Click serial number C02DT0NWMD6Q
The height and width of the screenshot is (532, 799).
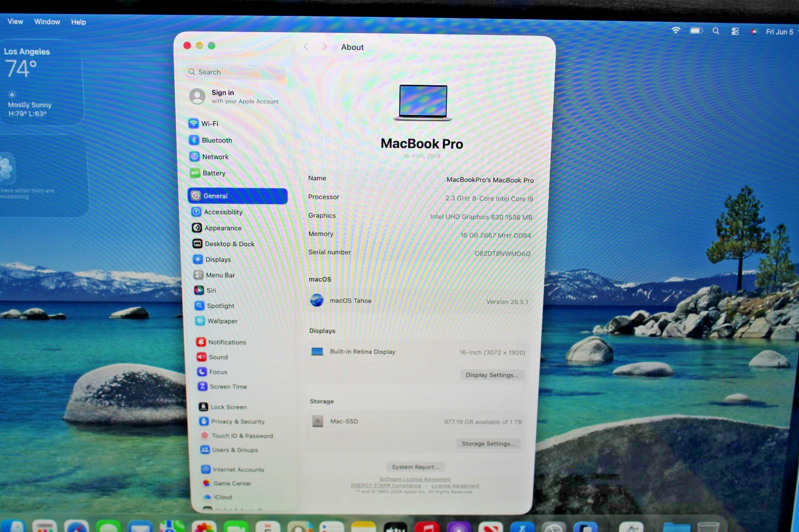[x=502, y=254]
